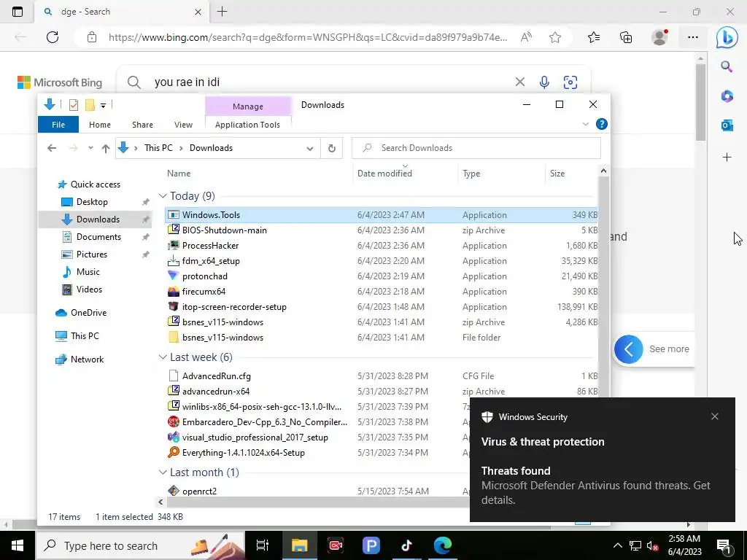
Task: Open the Action Center notifications icon
Action: pos(724,545)
